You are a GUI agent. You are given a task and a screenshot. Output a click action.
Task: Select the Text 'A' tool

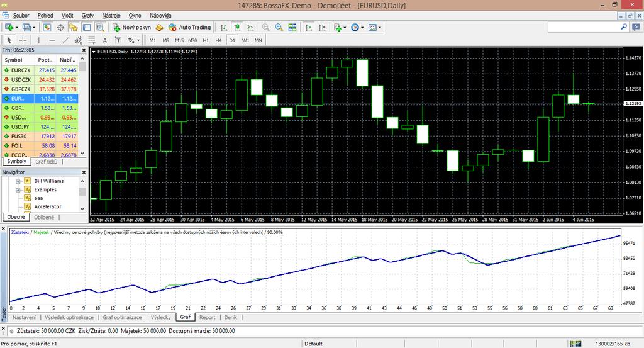pos(105,40)
